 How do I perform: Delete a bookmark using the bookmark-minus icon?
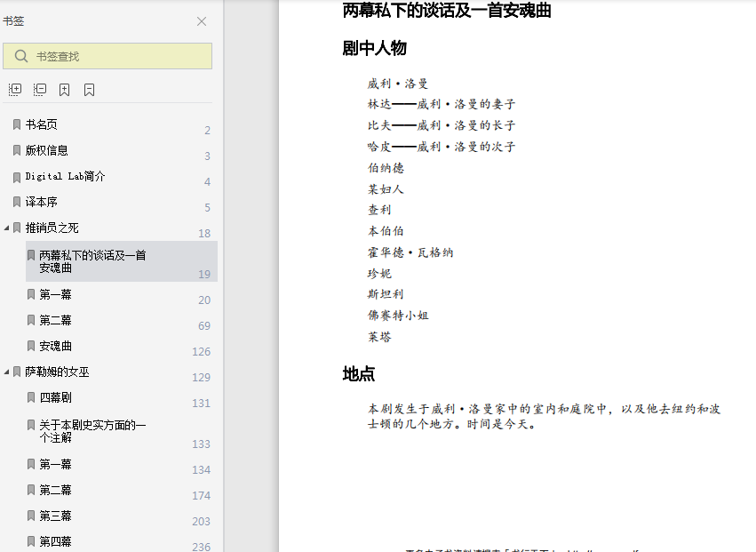point(89,90)
